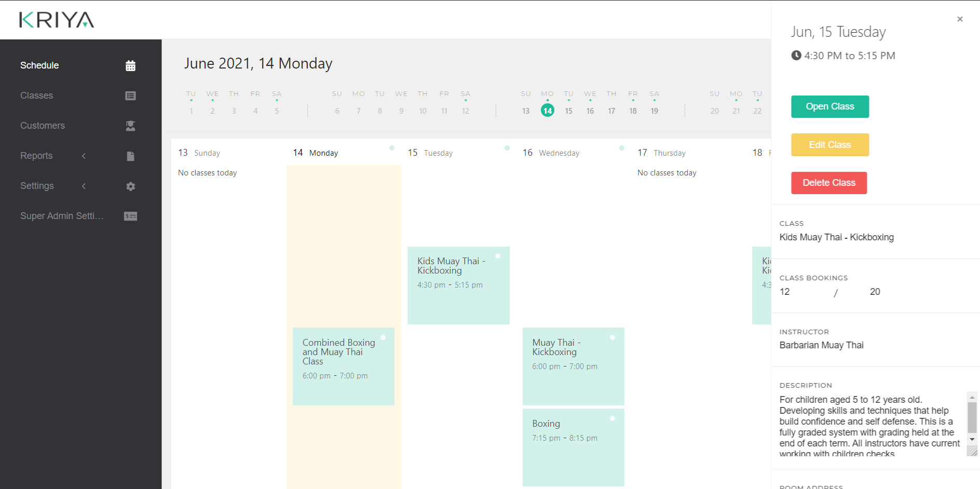Click the Customers graduate icon

pos(130,126)
